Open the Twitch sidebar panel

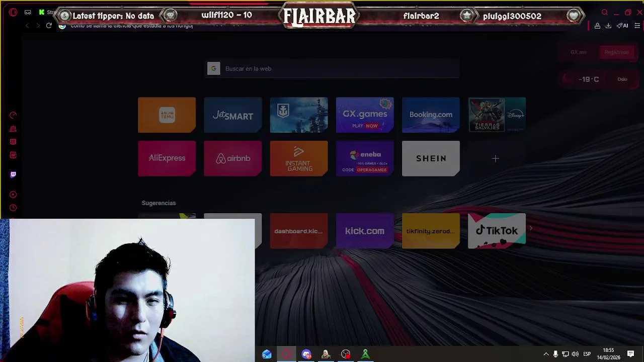click(13, 174)
